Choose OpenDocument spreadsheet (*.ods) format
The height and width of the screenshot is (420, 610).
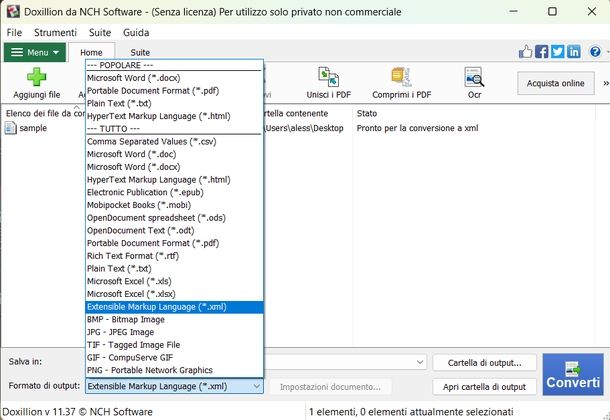point(174,218)
